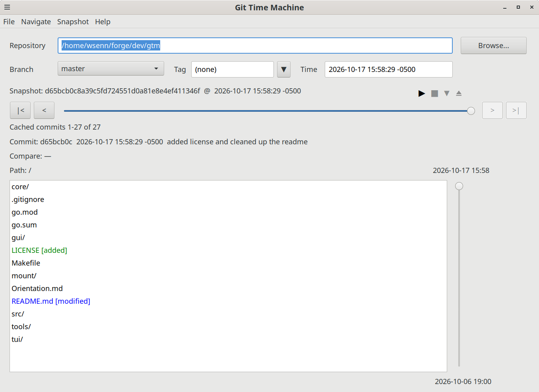Open the Help menu

tap(103, 22)
